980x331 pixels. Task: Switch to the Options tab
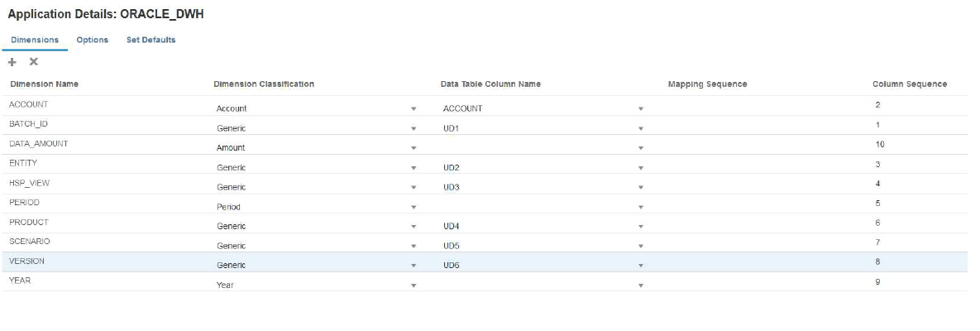92,40
